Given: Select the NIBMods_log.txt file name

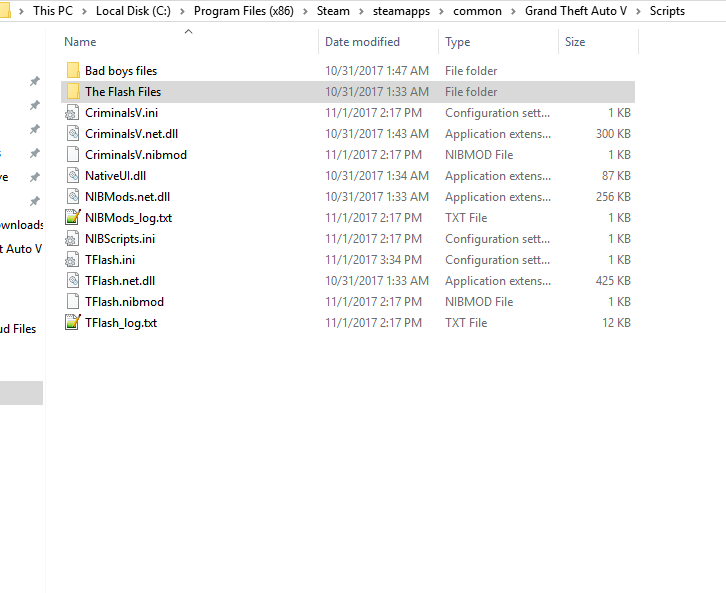Looking at the screenshot, I should click(128, 218).
